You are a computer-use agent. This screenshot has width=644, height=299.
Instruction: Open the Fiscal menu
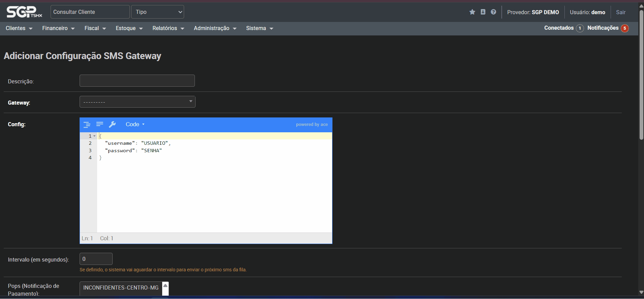[x=95, y=28]
